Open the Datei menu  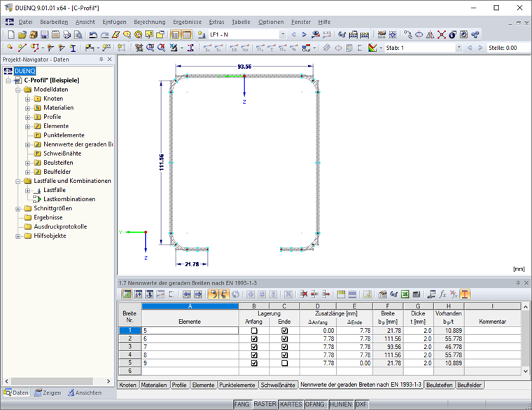coord(25,22)
